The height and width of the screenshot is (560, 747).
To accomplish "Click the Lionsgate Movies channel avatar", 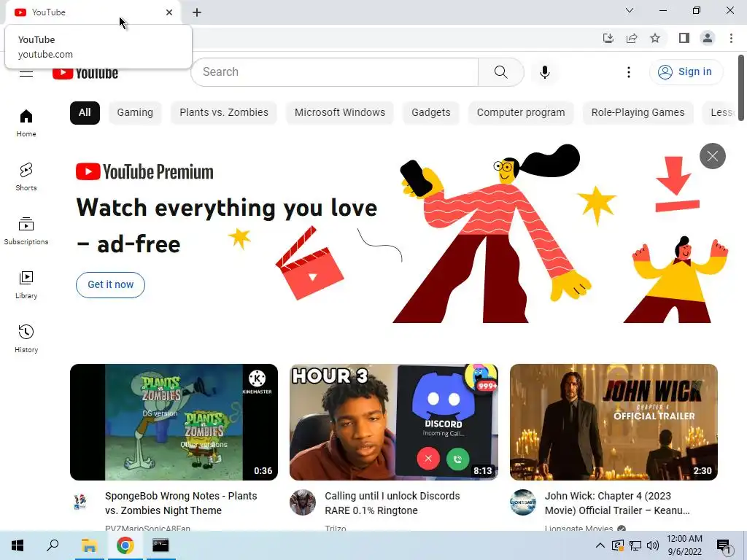I will point(522,502).
